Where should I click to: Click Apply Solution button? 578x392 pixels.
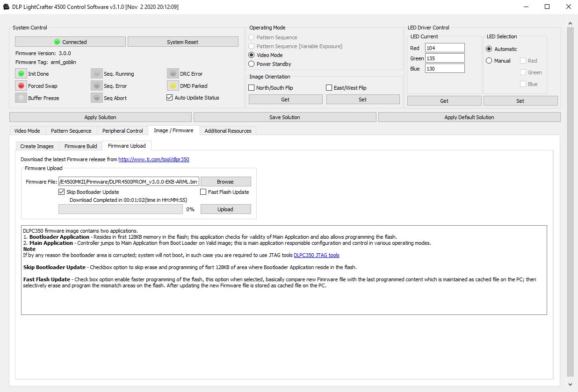[x=101, y=117]
